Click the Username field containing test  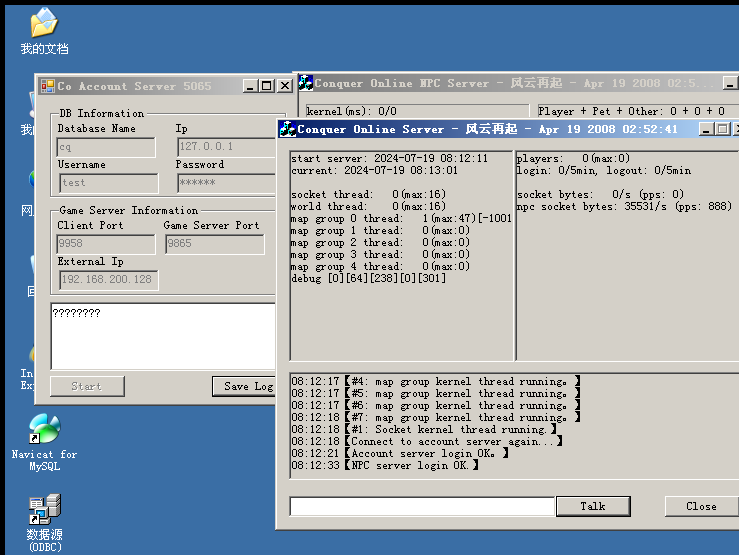(108, 183)
